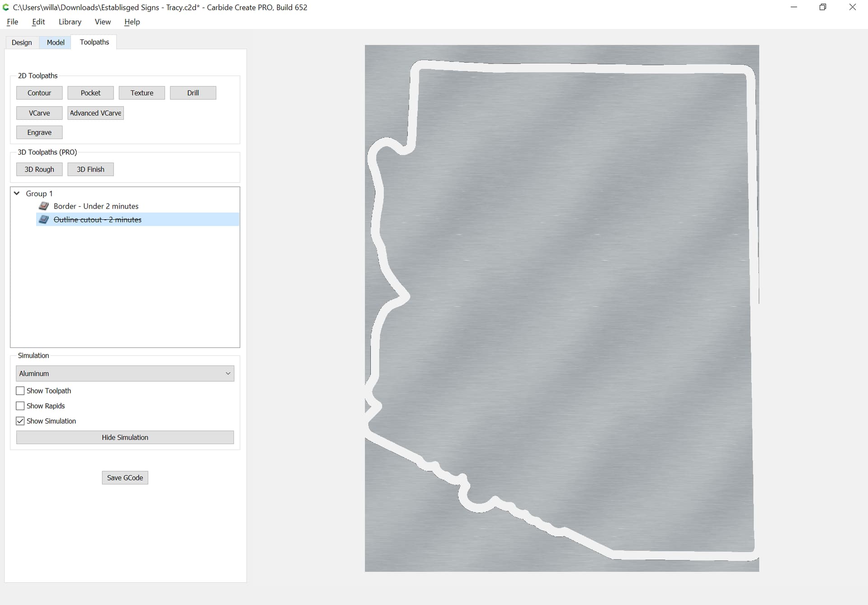Open the View menu
868x605 pixels.
[x=103, y=22]
